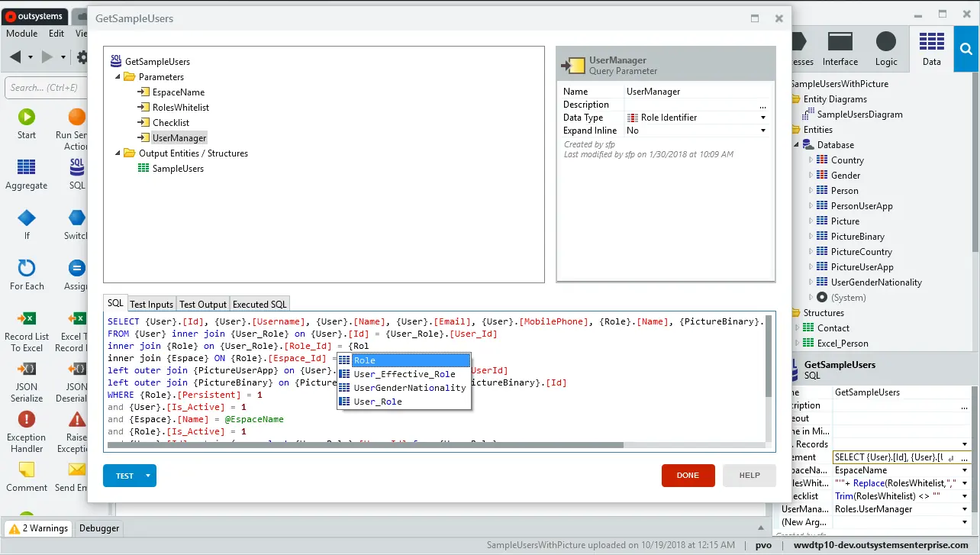Viewport: 980px width, 555px height.
Task: Choose User_Effective_Role from the autocomplete list
Action: 404,374
